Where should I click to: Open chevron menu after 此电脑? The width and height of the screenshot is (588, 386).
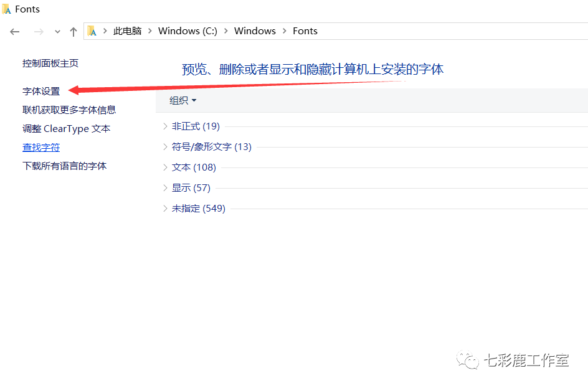[150, 31]
